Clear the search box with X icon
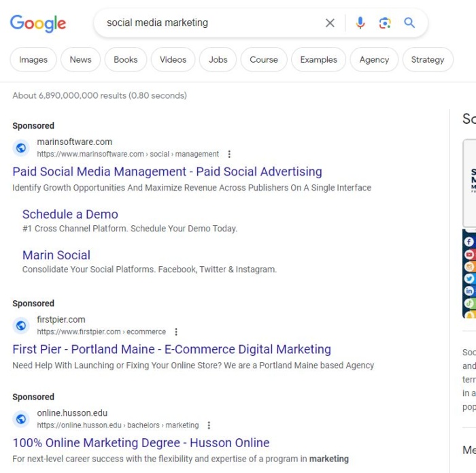The height and width of the screenshot is (473, 476). (x=330, y=22)
